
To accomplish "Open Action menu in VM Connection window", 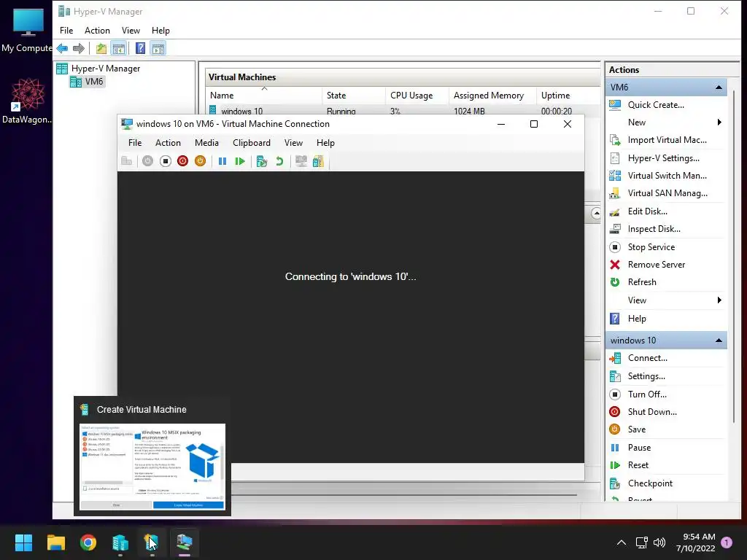I will 169,143.
